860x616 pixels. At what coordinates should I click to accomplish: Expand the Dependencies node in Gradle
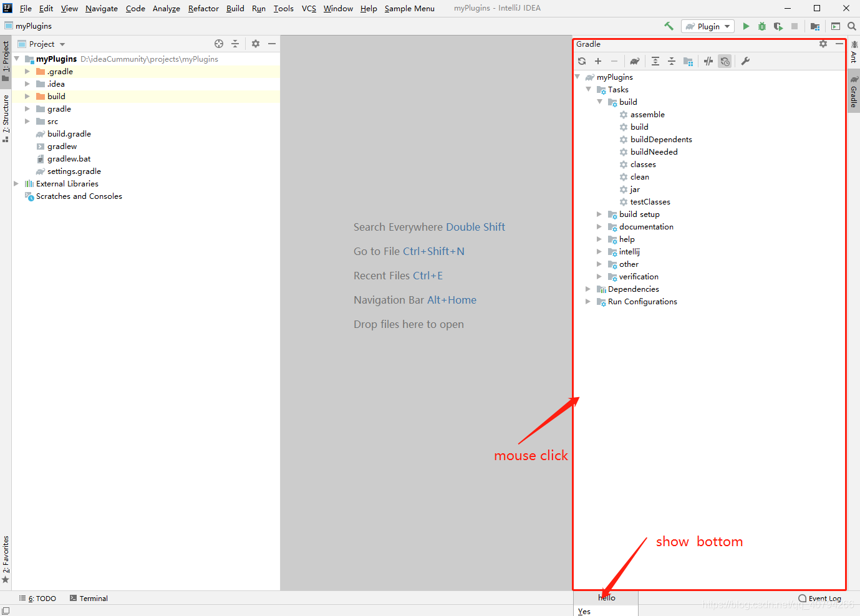click(588, 289)
